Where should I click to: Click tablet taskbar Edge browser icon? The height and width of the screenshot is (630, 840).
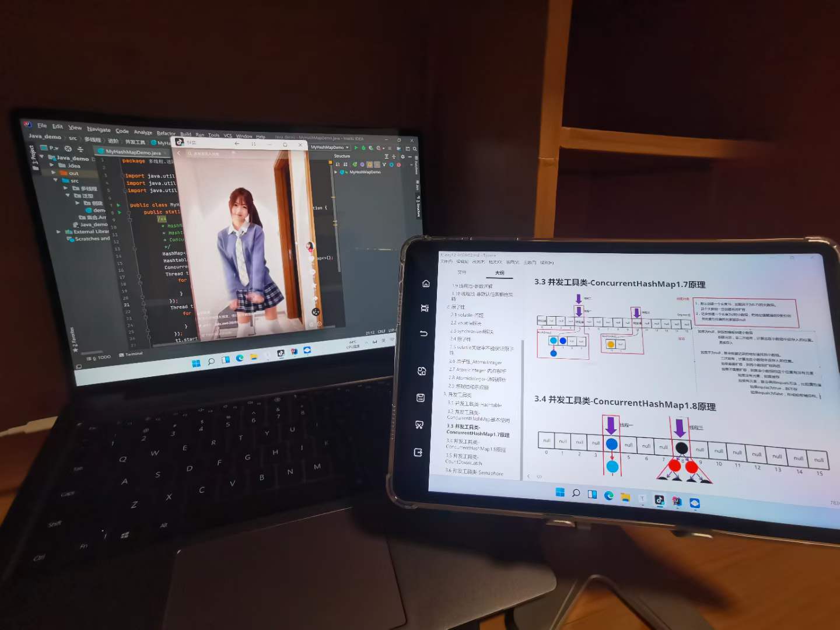[x=609, y=495]
